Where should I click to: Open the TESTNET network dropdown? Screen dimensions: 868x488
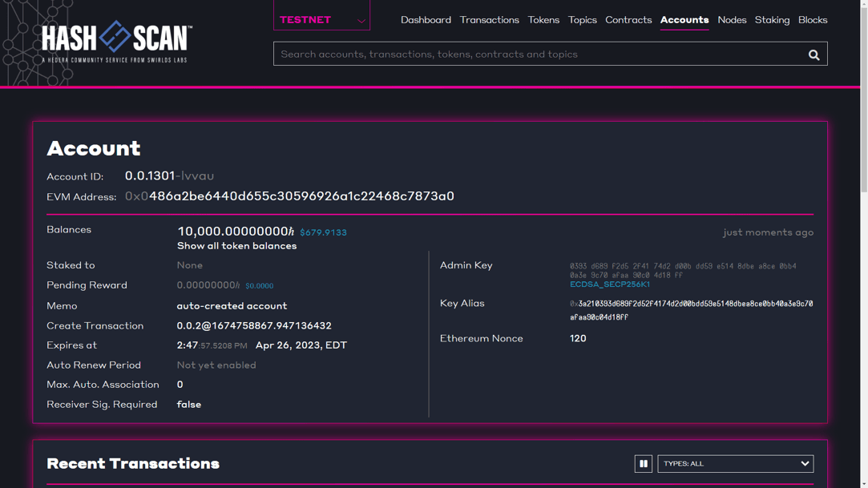point(321,19)
